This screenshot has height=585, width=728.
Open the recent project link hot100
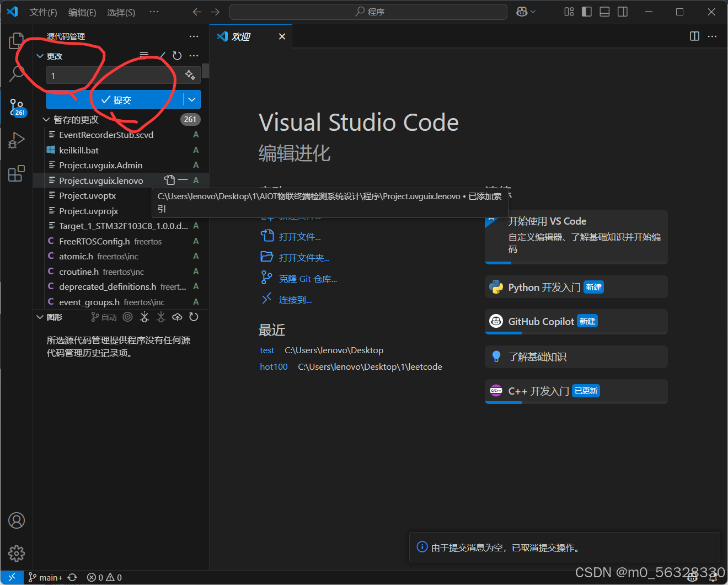pyautogui.click(x=274, y=366)
